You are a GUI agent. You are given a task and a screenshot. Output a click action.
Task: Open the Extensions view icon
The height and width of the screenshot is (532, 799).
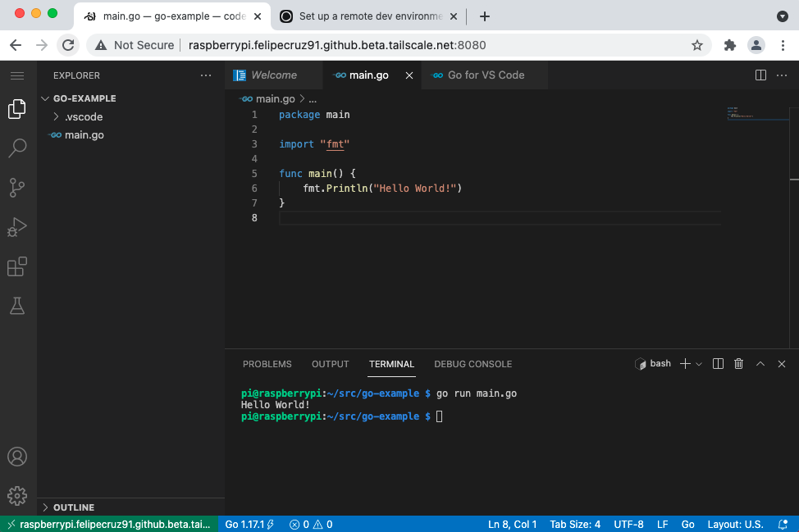[x=17, y=266]
